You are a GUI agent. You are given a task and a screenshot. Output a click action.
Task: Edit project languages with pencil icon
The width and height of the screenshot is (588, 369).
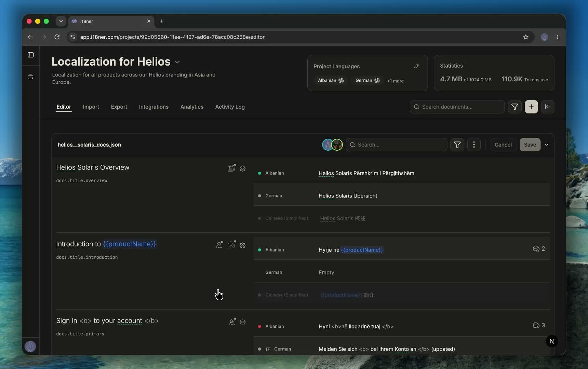[416, 66]
